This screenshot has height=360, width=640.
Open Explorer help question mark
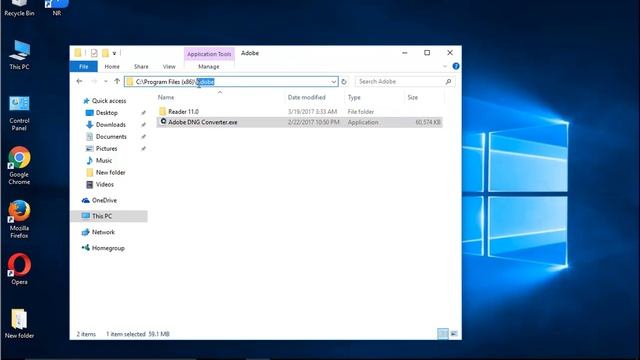click(x=456, y=66)
